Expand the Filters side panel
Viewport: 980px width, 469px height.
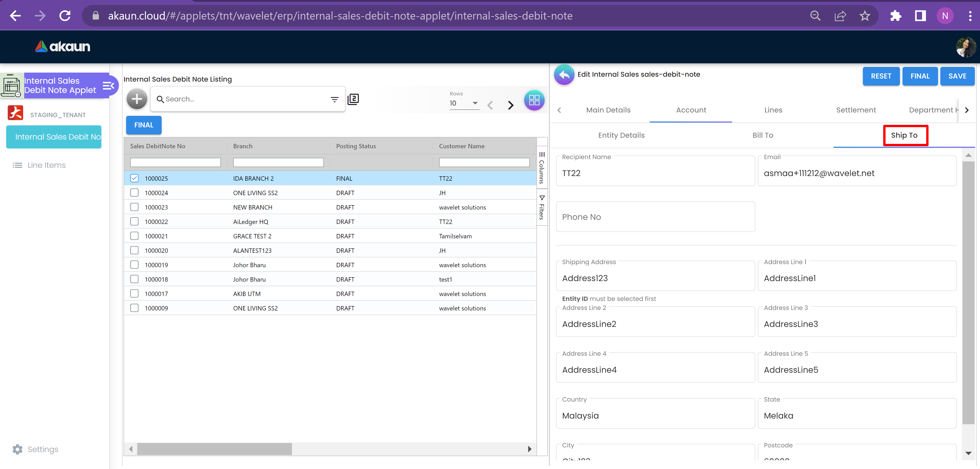[x=542, y=208]
